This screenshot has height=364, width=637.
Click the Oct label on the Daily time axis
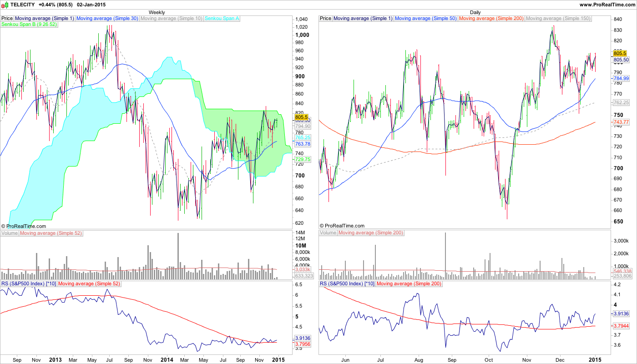(x=489, y=359)
